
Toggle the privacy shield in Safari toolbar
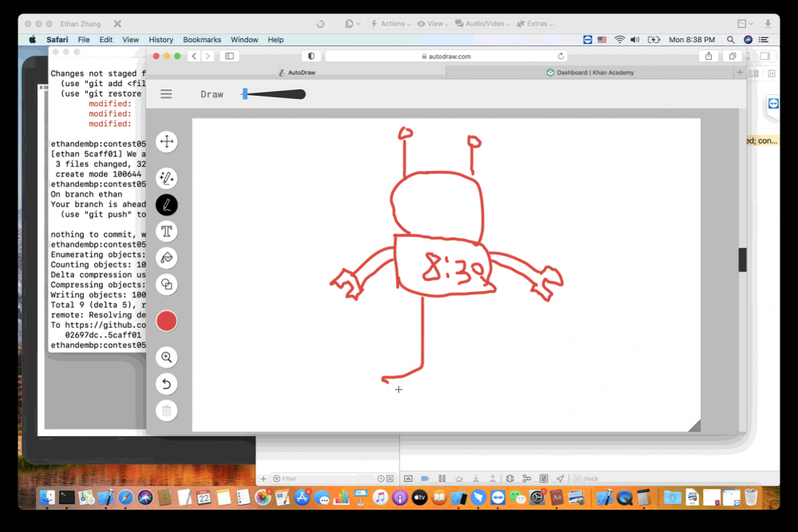tap(310, 56)
